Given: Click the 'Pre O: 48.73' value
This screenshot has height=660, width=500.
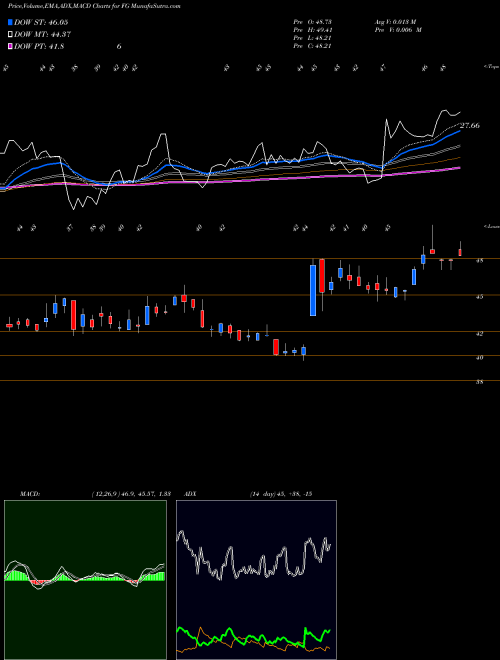Looking at the screenshot, I should tap(313, 22).
